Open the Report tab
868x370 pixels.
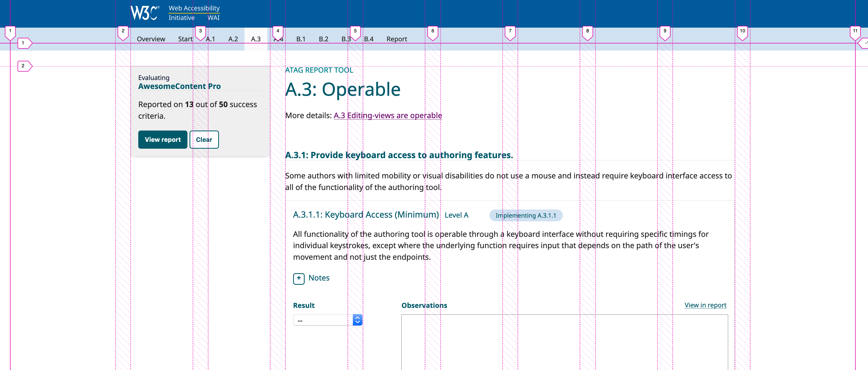click(397, 39)
